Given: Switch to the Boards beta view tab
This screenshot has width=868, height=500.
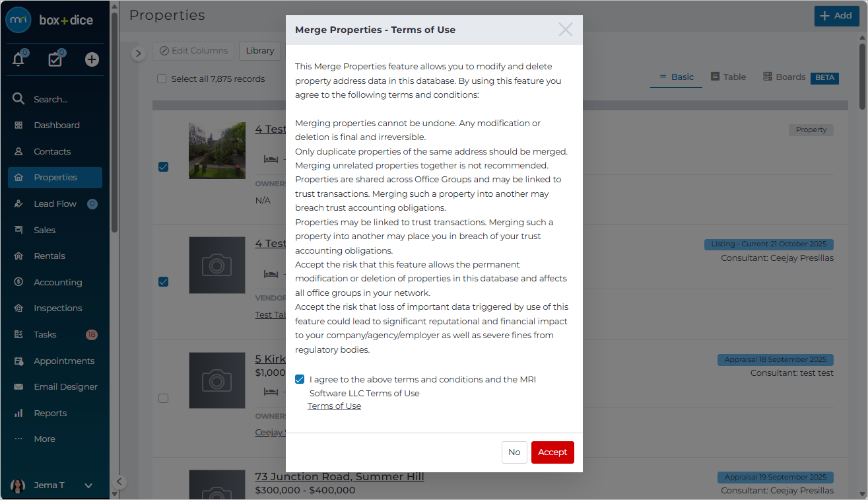Looking at the screenshot, I should point(801,77).
